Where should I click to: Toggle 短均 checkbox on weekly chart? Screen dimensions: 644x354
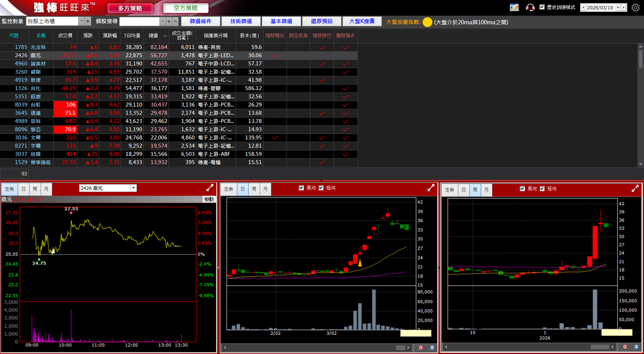tap(542, 188)
